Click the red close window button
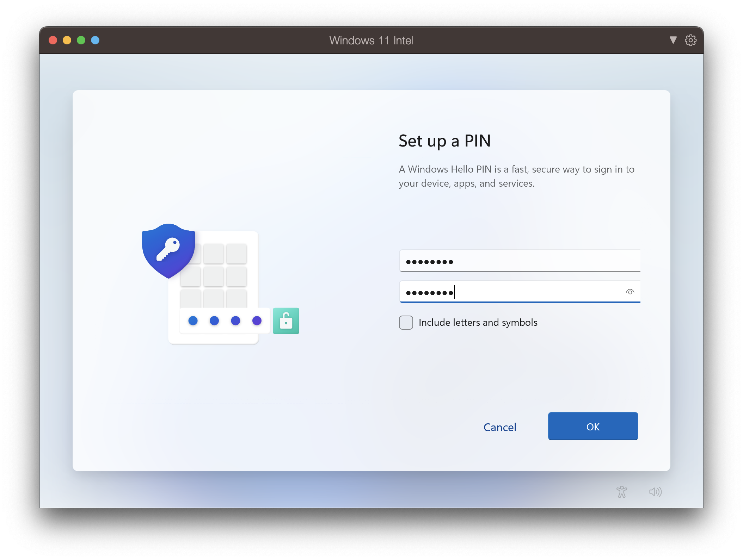Screen dimensions: 743x560 click(53, 40)
